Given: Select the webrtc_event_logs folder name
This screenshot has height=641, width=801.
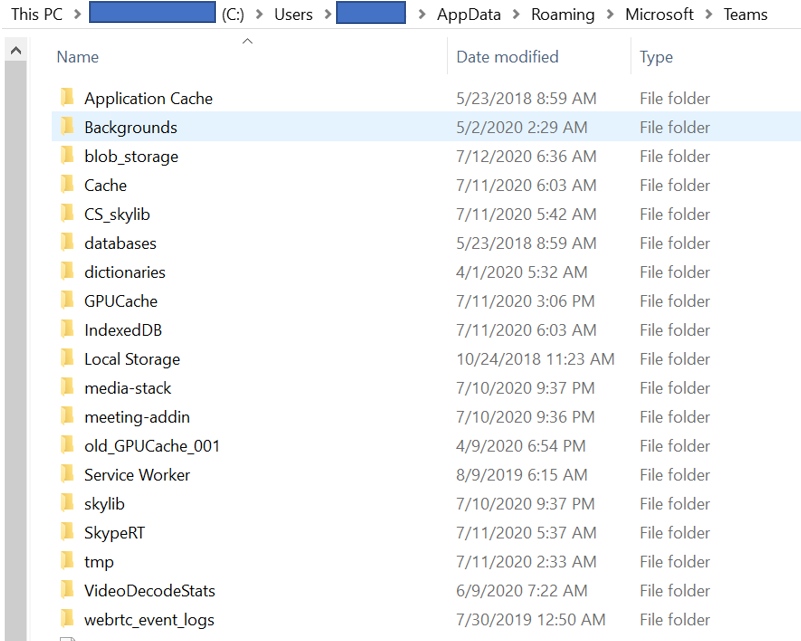Looking at the screenshot, I should point(149,620).
